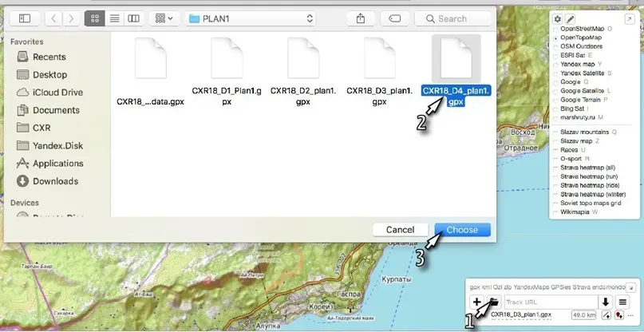Select the Yandex map base layer
This screenshot has width=644, height=332.
pyautogui.click(x=578, y=64)
